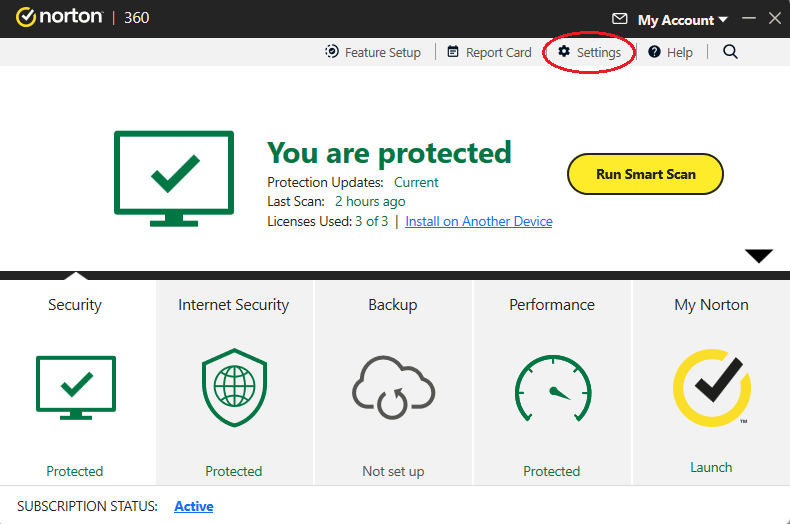Click 'Protected' status under Security tab
Image resolution: width=790 pixels, height=524 pixels.
pyautogui.click(x=75, y=471)
